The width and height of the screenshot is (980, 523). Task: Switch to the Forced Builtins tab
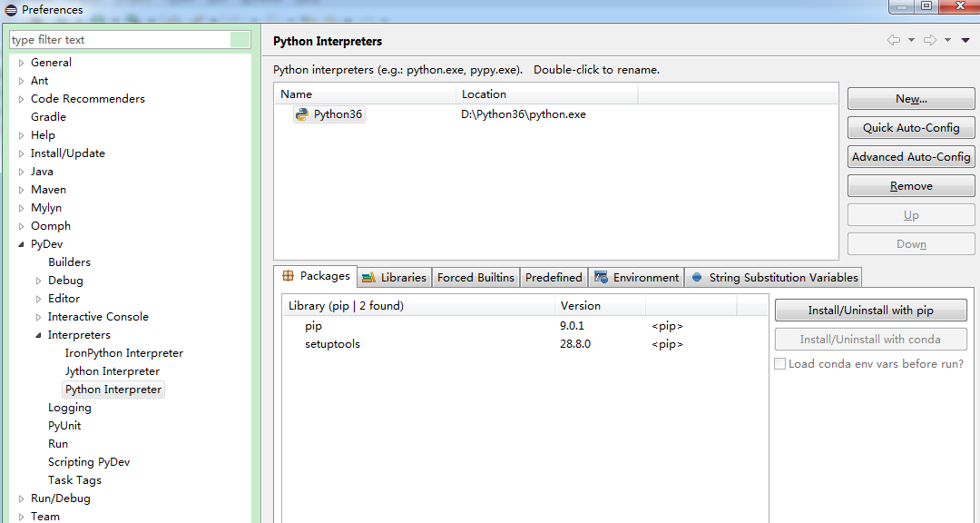point(475,278)
